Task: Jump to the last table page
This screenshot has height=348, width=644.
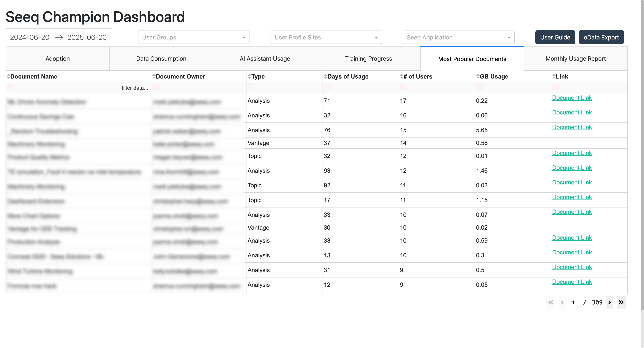Action: [621, 302]
